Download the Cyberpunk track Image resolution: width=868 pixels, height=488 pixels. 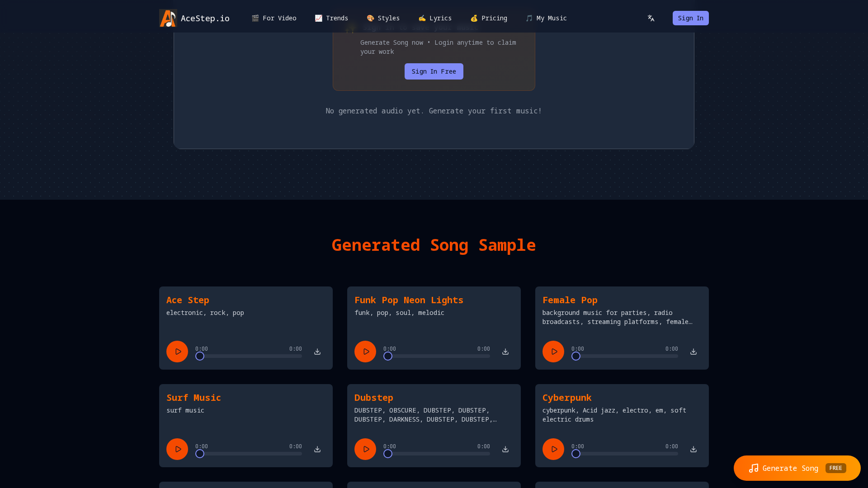(693, 449)
